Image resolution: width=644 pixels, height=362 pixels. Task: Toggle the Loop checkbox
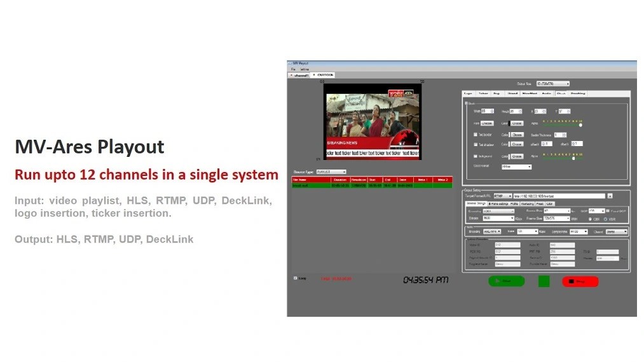[x=296, y=278]
